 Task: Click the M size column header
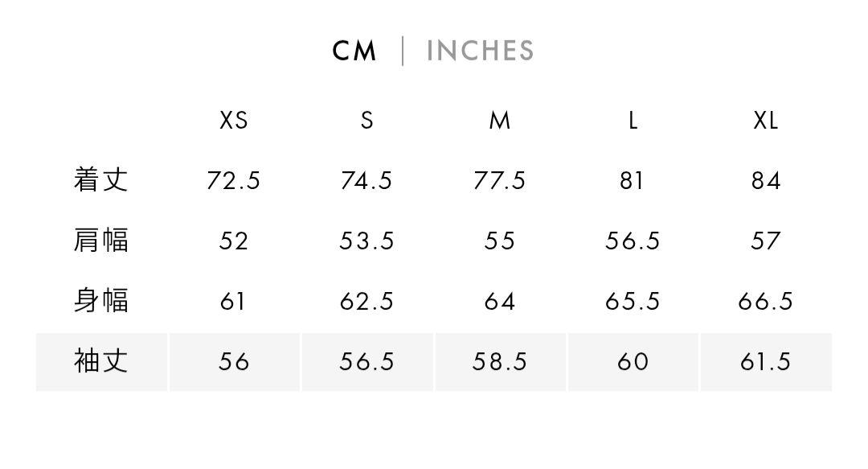[500, 121]
